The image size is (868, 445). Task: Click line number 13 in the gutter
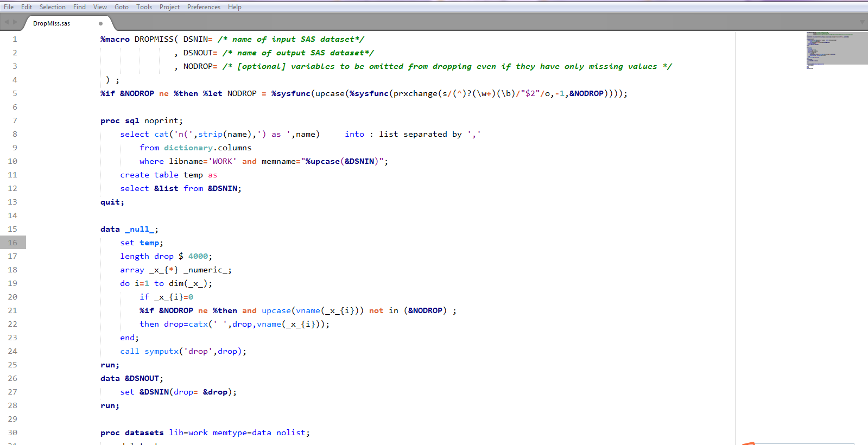12,202
